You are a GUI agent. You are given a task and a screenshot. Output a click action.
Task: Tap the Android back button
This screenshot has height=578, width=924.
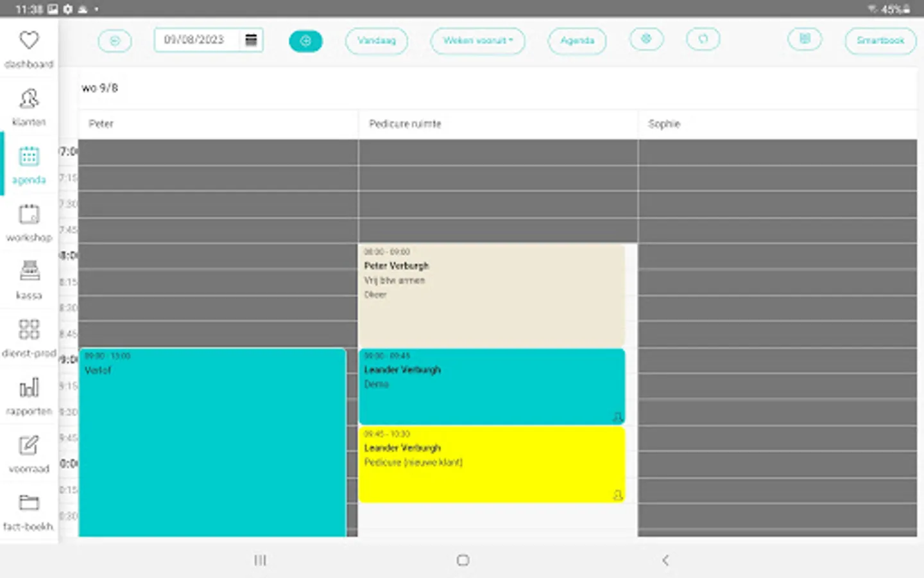tap(665, 560)
